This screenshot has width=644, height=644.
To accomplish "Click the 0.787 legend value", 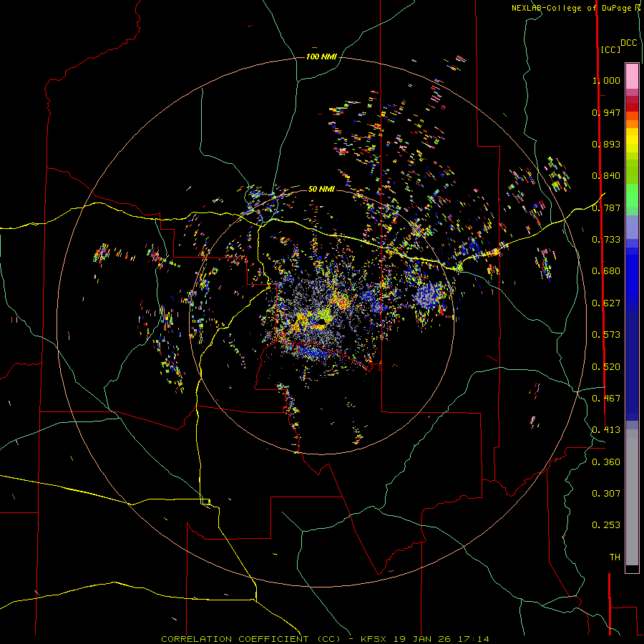I will [606, 208].
